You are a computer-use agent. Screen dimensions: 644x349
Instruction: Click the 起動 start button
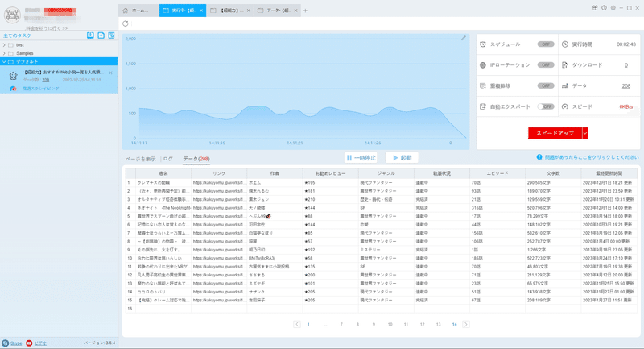pos(402,157)
